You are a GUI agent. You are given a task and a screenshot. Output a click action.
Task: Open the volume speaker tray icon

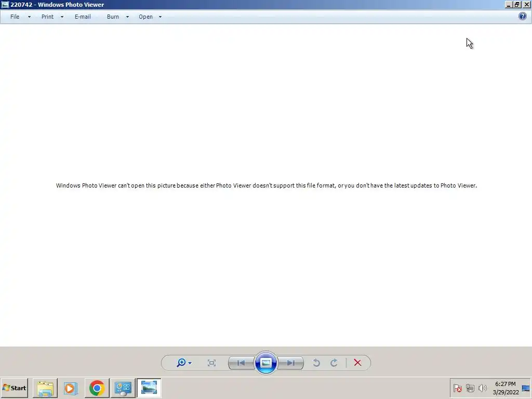pos(482,388)
